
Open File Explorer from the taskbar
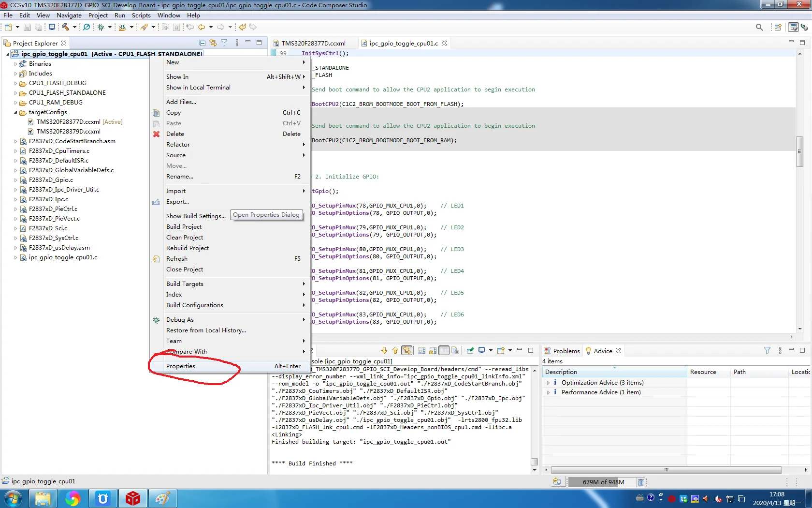click(43, 498)
